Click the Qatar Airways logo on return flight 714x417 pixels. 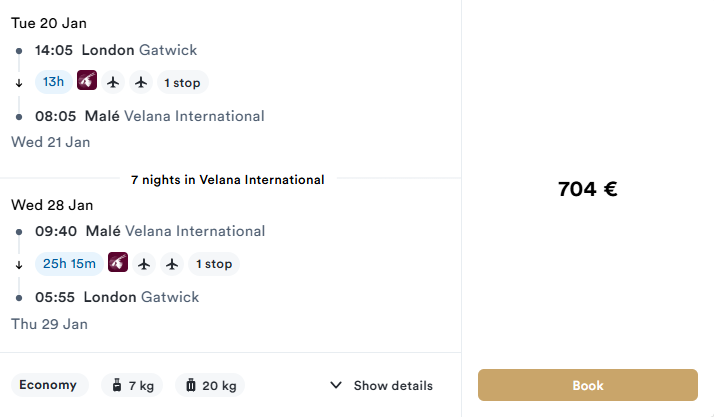coord(118,263)
